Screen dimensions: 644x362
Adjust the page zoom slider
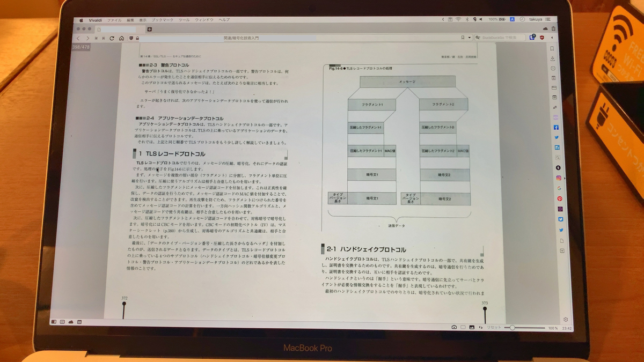[x=525, y=327]
